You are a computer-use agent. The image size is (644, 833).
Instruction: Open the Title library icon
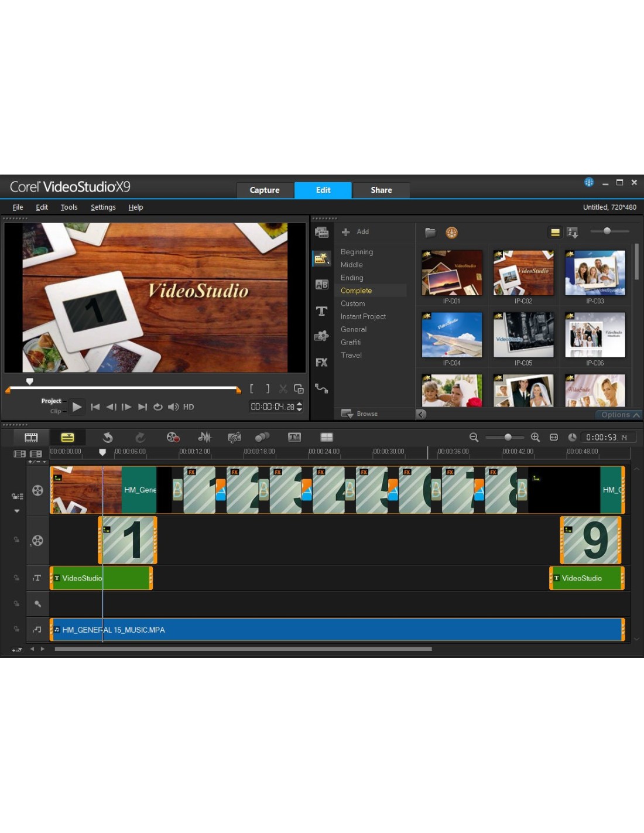(321, 311)
